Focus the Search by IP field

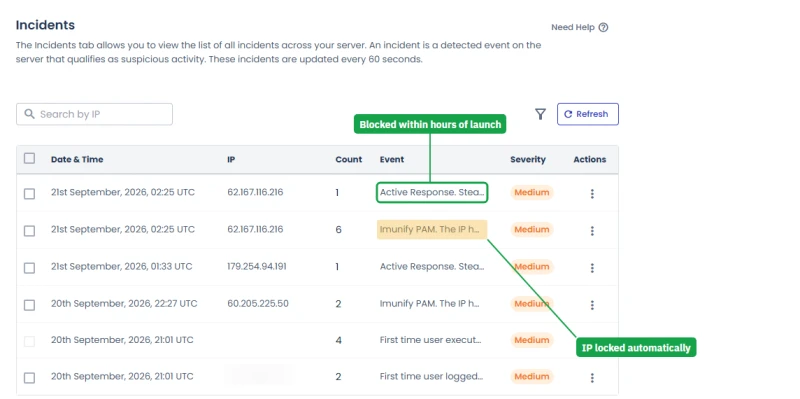tap(94, 114)
